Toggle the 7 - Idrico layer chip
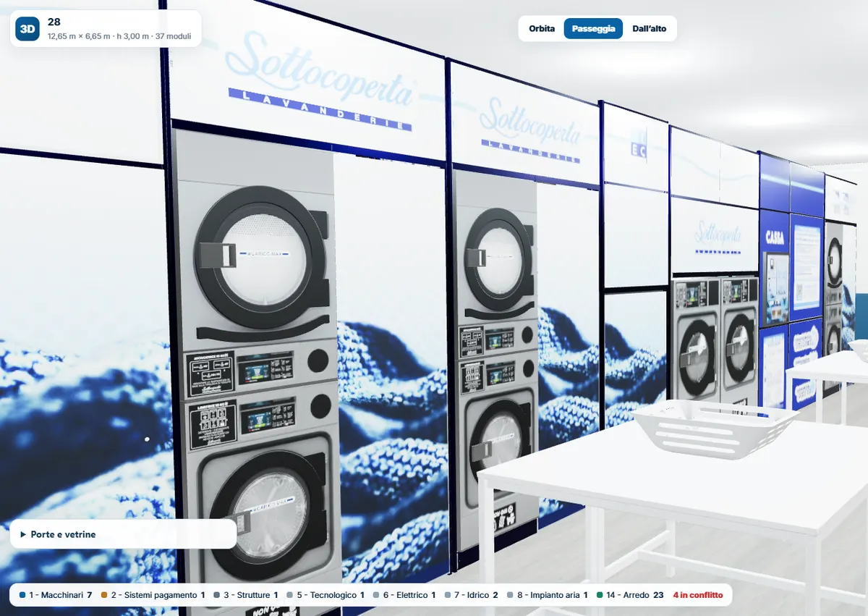 point(471,595)
